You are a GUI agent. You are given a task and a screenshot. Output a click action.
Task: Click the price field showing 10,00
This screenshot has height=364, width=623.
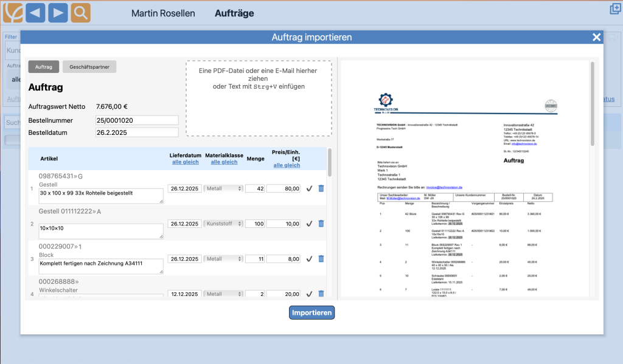tap(284, 224)
